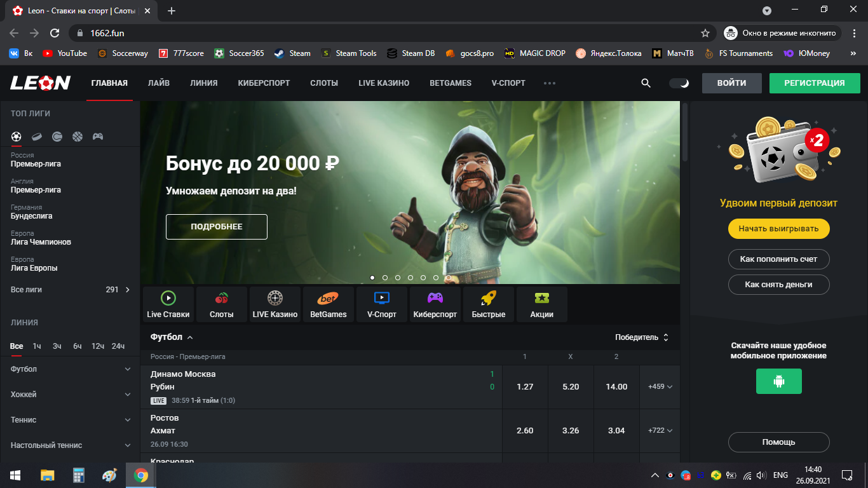Filter line by 24ч time range
The image size is (868, 488).
point(118,346)
